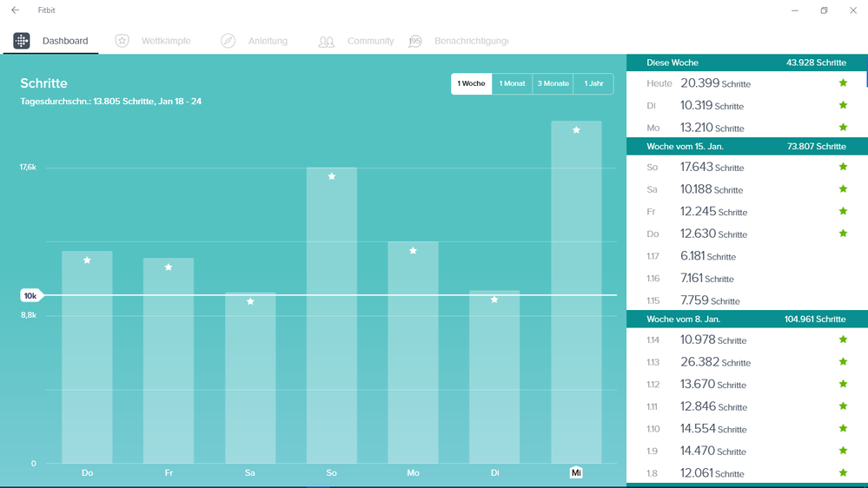The image size is (868, 488).
Task: Select the So 17.643 Schritte row
Action: pyautogui.click(x=746, y=167)
